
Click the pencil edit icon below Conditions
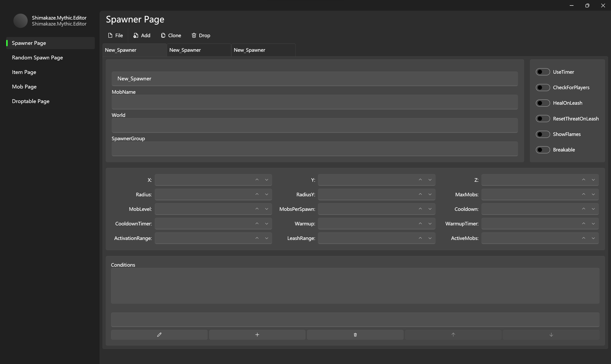point(159,334)
